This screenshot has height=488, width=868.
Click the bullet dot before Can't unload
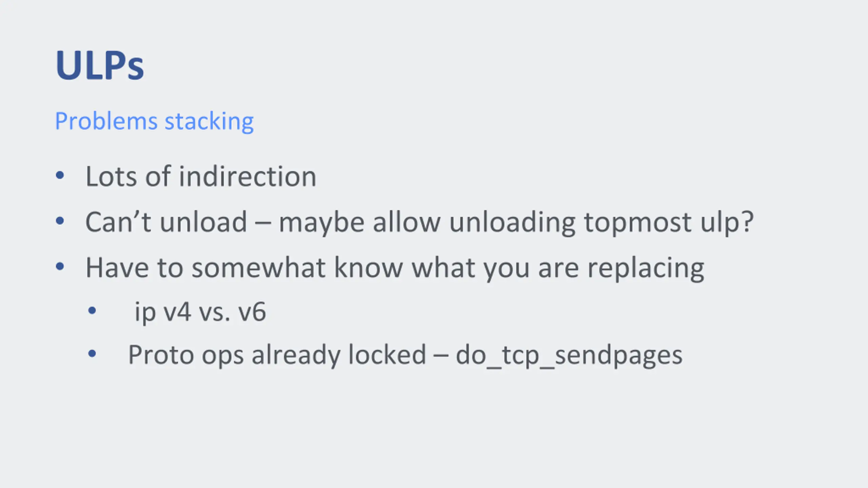click(60, 221)
